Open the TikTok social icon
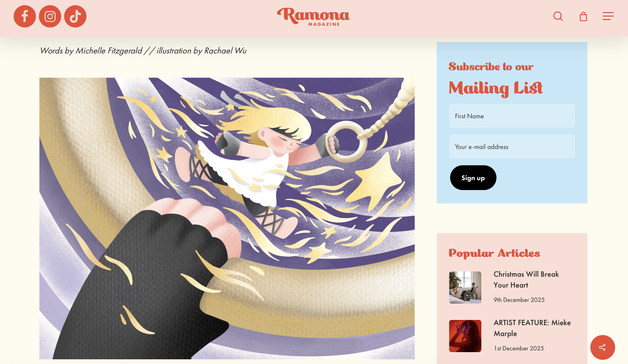628x364 pixels. pos(75,16)
